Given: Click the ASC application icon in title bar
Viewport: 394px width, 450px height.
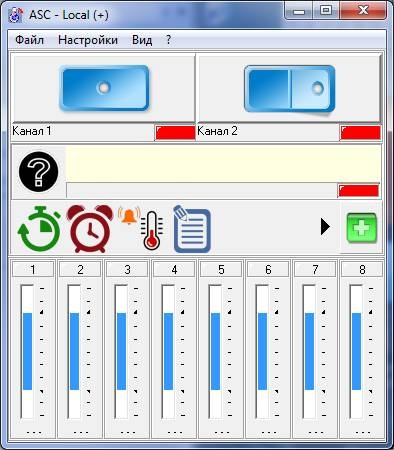Looking at the screenshot, I should [16, 15].
